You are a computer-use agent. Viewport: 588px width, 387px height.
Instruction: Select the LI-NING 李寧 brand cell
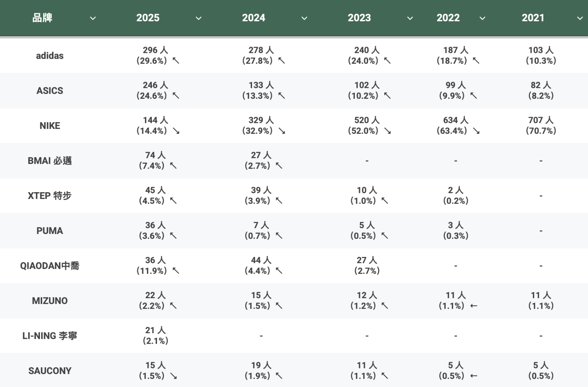coord(50,336)
